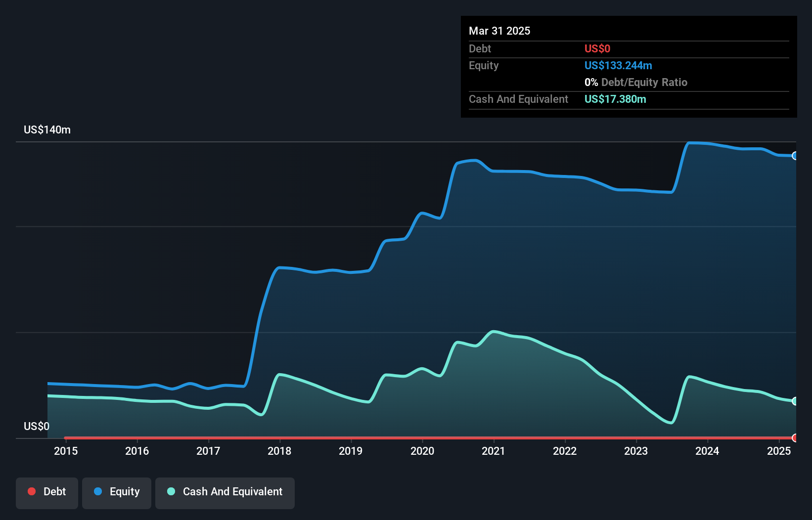This screenshot has height=520, width=812.
Task: Click the blue Equity legend dot
Action: 98,491
